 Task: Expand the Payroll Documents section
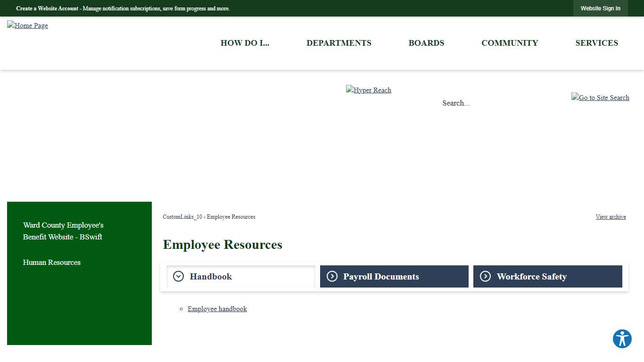381,277
